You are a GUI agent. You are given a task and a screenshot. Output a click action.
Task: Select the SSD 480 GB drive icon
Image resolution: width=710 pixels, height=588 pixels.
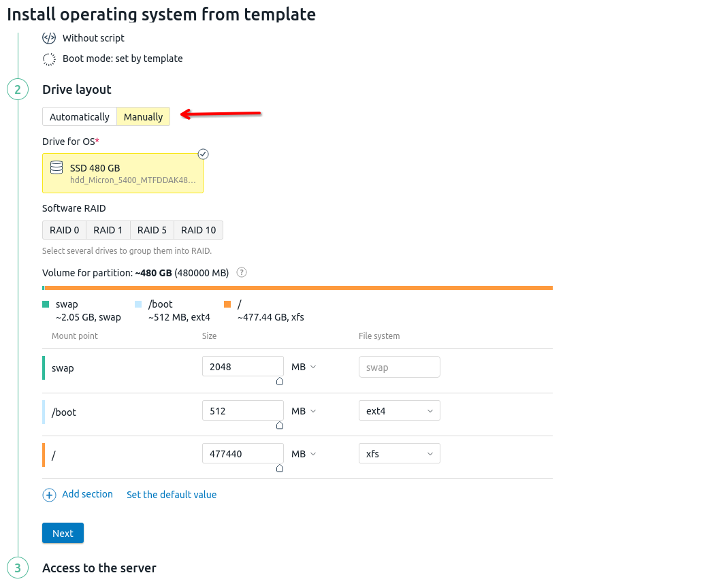57,167
